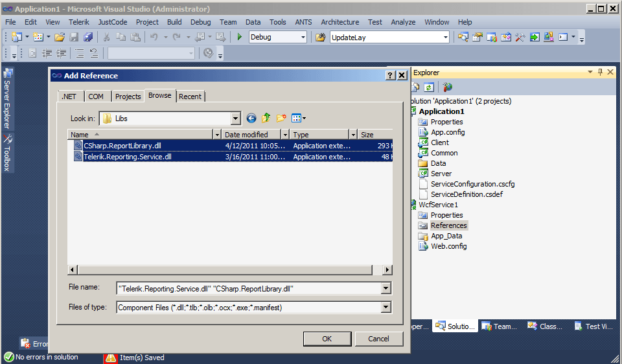Open the Solution Explorer toolbar icon
This screenshot has width=622, height=364.
(463, 38)
